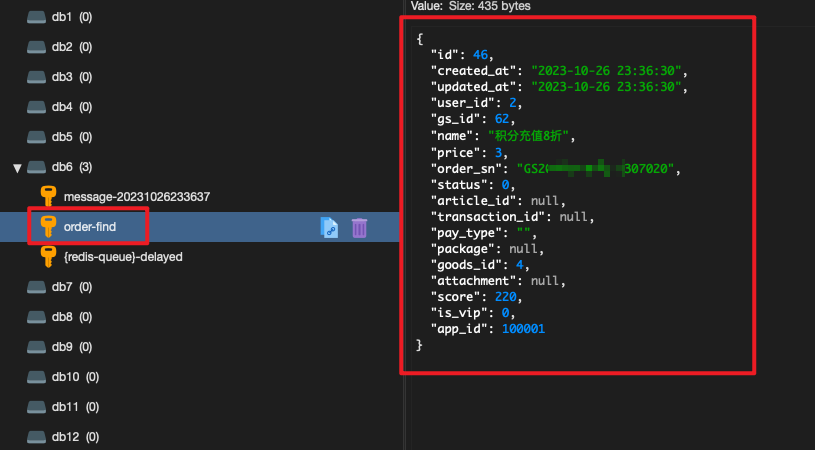Select db3 (0) in the tree

72,77
